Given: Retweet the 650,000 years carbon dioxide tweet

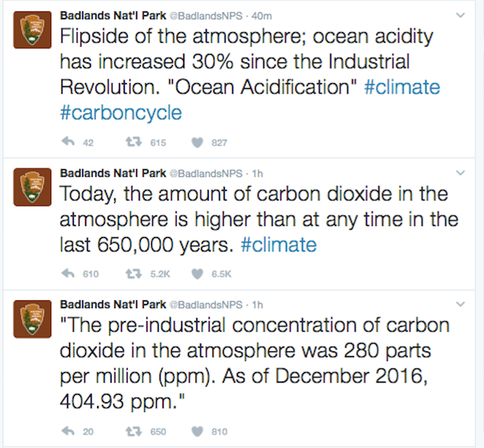Looking at the screenshot, I should click(x=133, y=273).
